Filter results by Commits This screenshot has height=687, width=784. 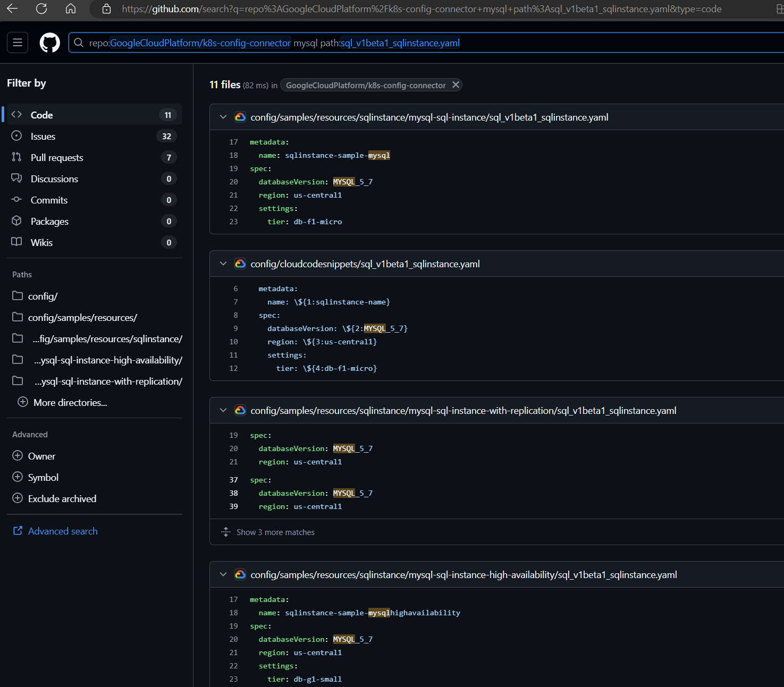[94, 200]
